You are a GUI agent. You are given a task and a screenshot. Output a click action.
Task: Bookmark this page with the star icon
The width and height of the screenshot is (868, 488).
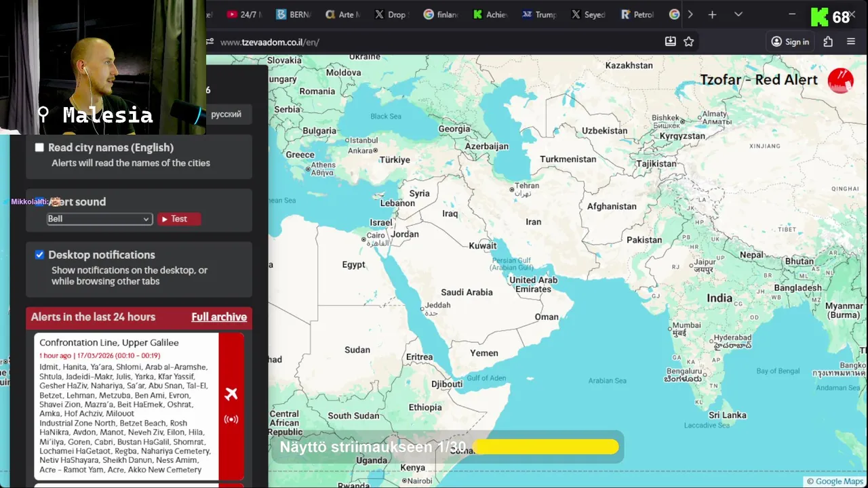[x=689, y=41]
